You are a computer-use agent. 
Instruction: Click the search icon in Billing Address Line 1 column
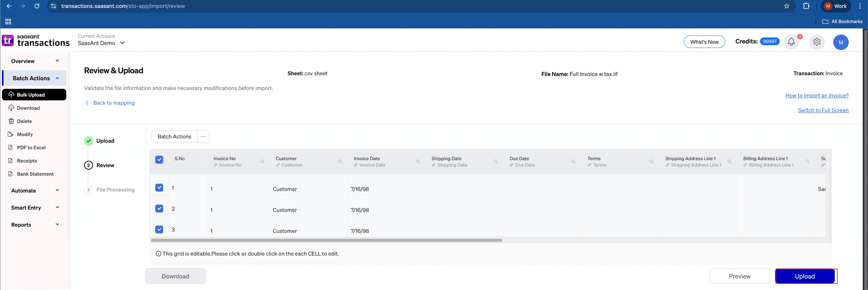(x=807, y=162)
